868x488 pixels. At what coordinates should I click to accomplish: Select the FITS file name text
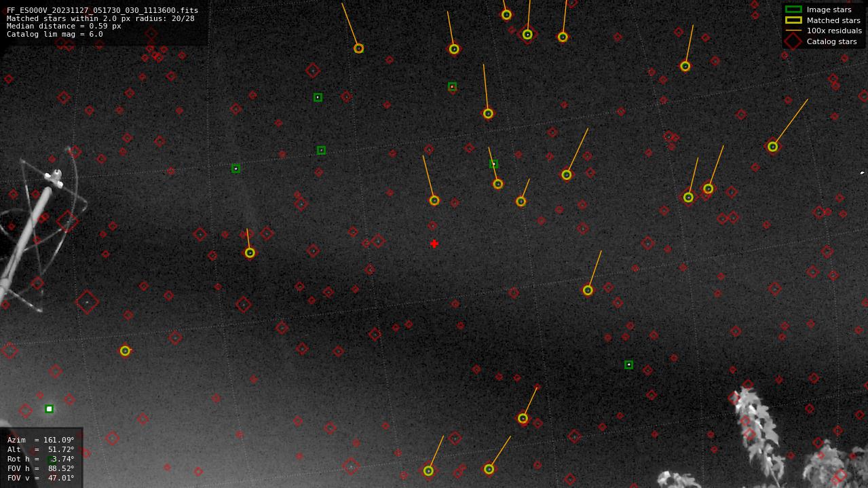[102, 10]
